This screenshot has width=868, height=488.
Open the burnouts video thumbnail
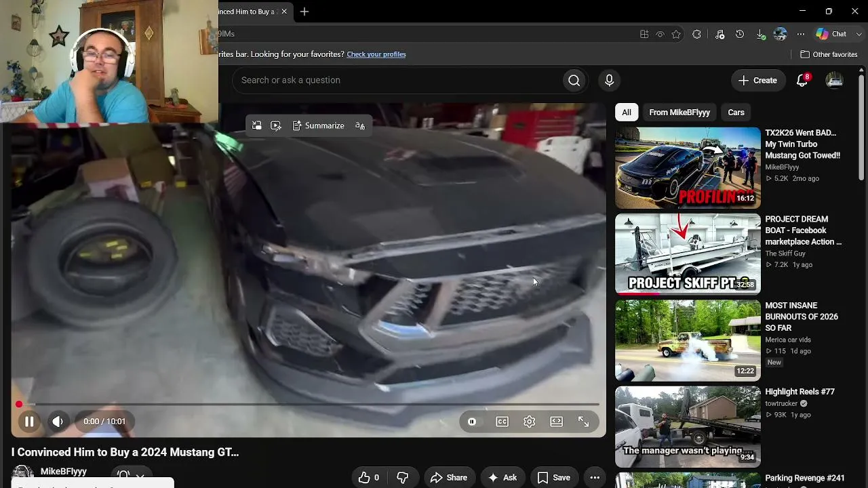coord(688,340)
